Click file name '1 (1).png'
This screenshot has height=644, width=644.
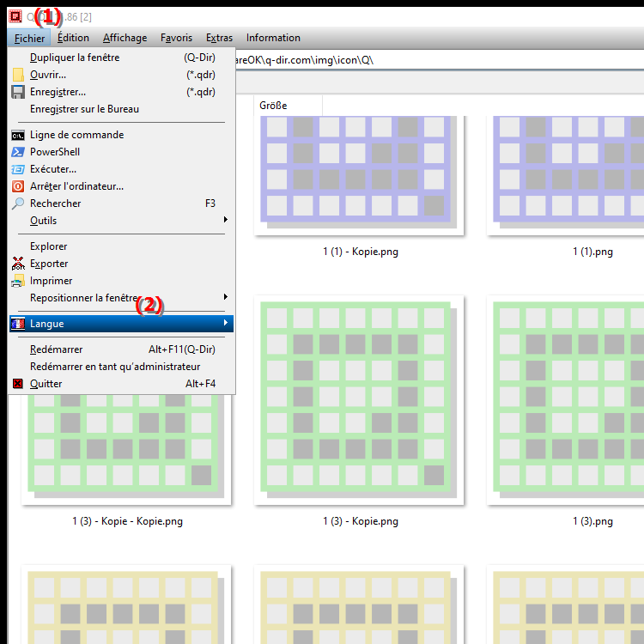pos(592,252)
